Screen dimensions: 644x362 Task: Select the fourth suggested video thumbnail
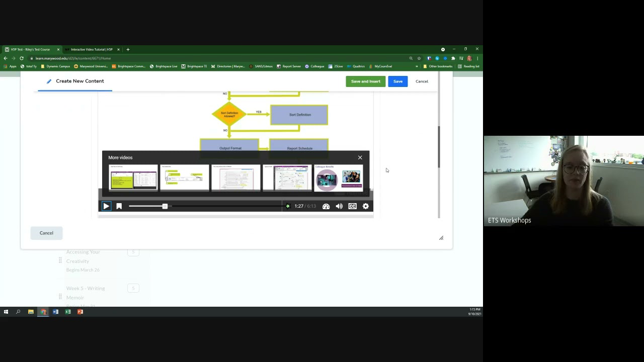[287, 178]
